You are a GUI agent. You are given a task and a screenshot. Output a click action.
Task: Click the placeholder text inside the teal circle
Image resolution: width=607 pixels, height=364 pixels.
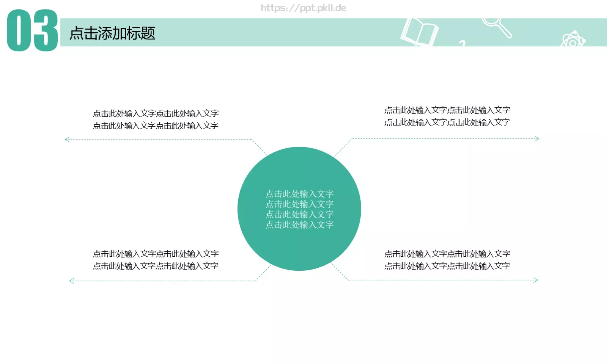point(300,209)
